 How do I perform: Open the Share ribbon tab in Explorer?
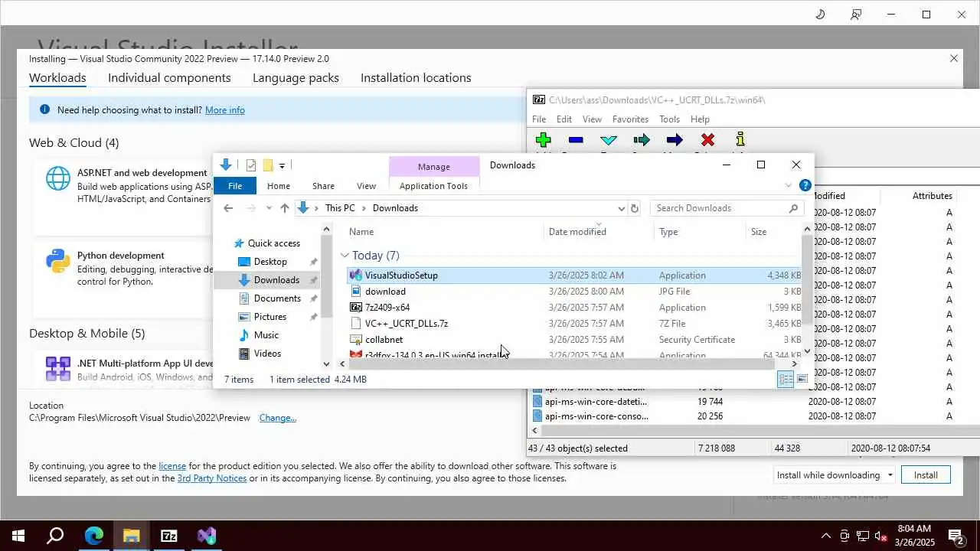pyautogui.click(x=323, y=186)
